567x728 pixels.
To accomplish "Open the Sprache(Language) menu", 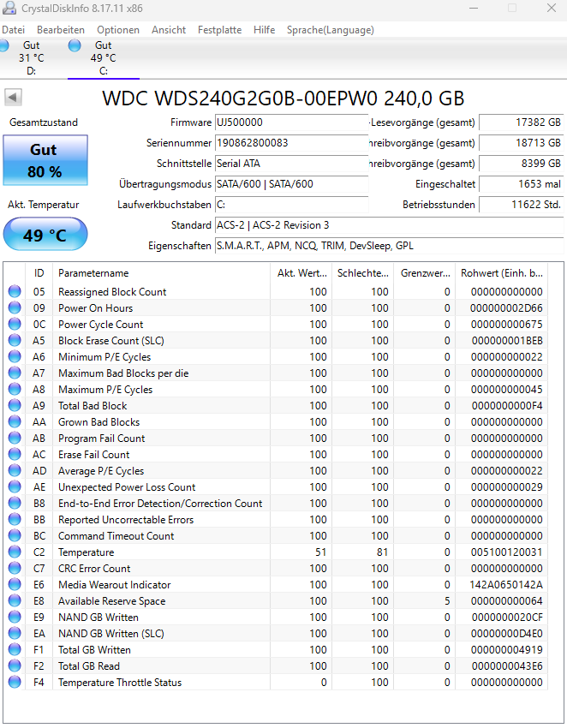I will coord(330,30).
